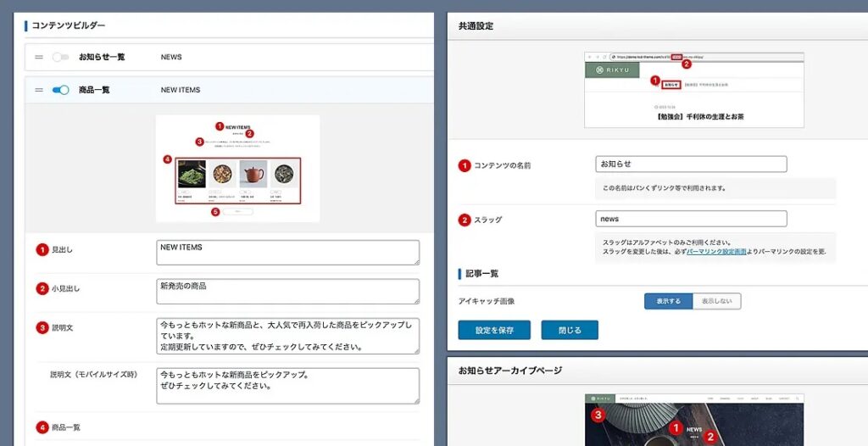Click the お知らせアーカイブページ preview image
The height and width of the screenshot is (446, 868).
694,420
